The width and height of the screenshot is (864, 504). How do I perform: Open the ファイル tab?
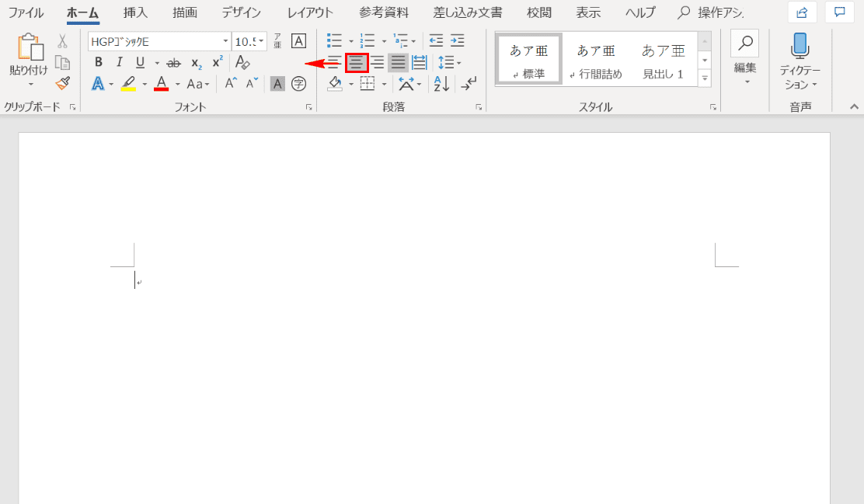click(26, 12)
